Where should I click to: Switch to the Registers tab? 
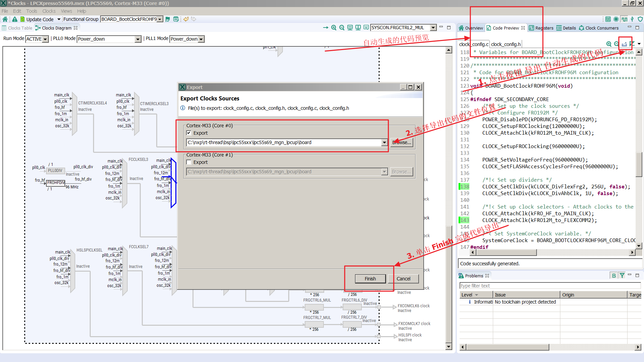(541, 28)
